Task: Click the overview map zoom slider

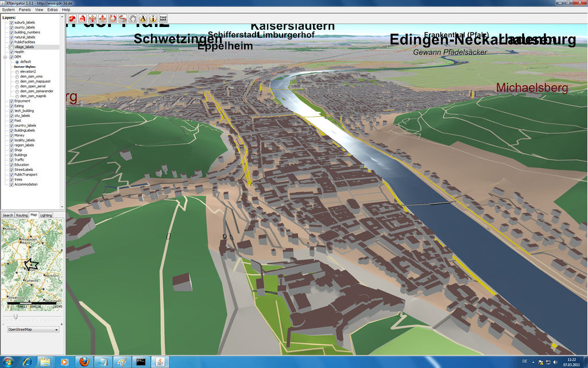Action: (x=16, y=315)
